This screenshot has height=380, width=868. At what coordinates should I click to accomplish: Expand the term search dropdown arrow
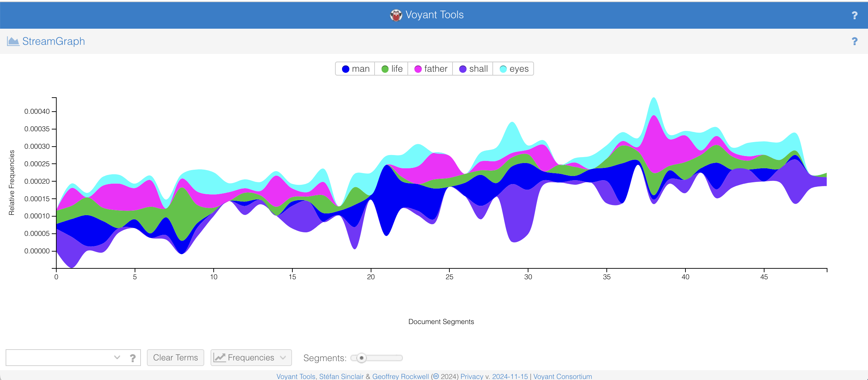click(x=117, y=358)
